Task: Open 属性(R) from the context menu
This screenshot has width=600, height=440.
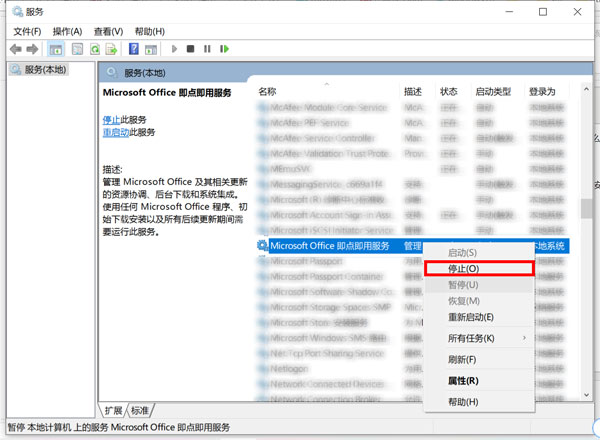Action: click(x=479, y=381)
